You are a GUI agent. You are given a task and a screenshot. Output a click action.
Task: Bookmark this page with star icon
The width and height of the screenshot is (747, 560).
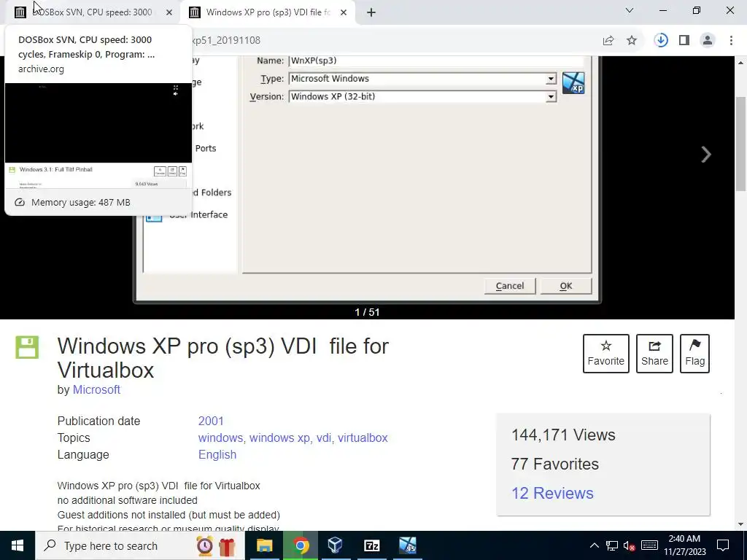632,41
